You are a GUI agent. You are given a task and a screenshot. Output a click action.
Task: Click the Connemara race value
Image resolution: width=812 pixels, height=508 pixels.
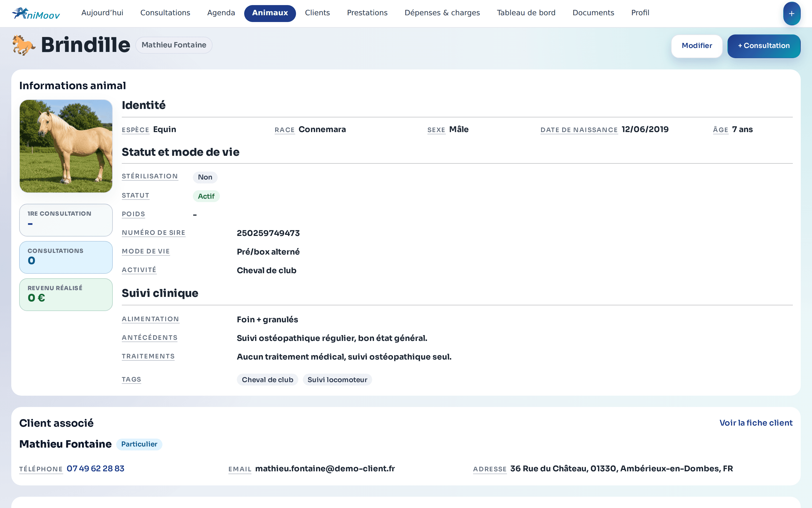(x=322, y=129)
